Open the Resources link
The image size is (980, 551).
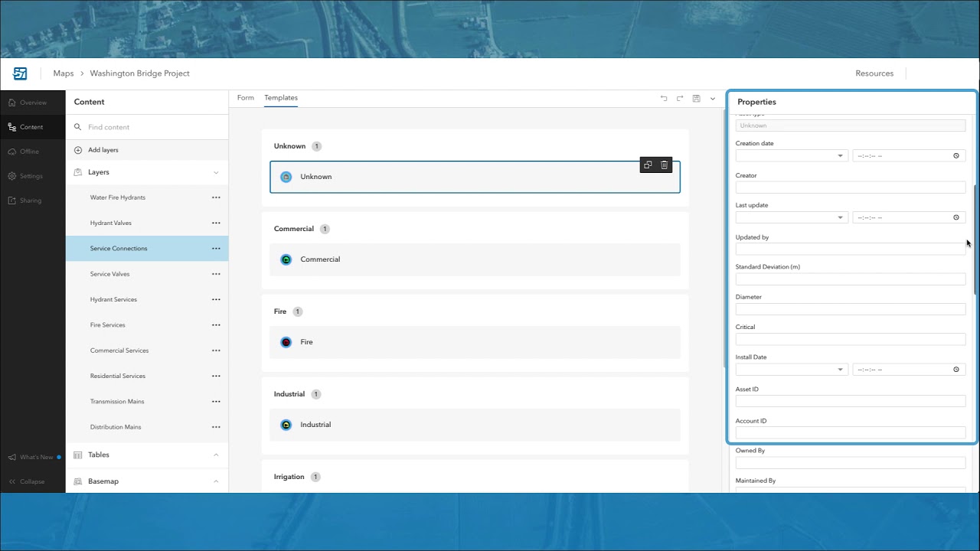coord(874,73)
